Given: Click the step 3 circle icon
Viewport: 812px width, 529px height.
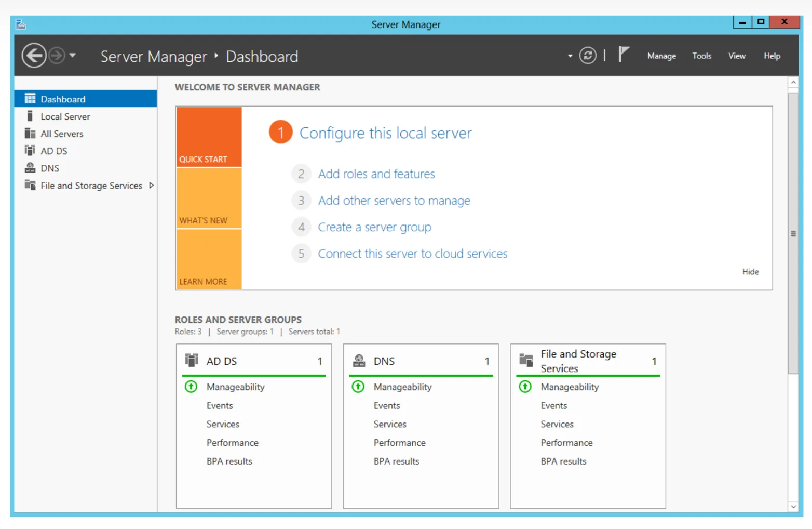Looking at the screenshot, I should (x=301, y=201).
